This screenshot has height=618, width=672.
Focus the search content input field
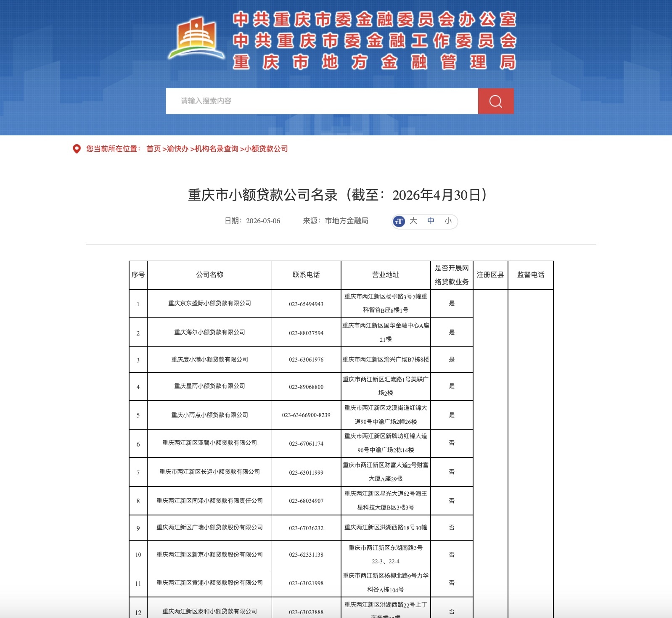[x=322, y=101]
